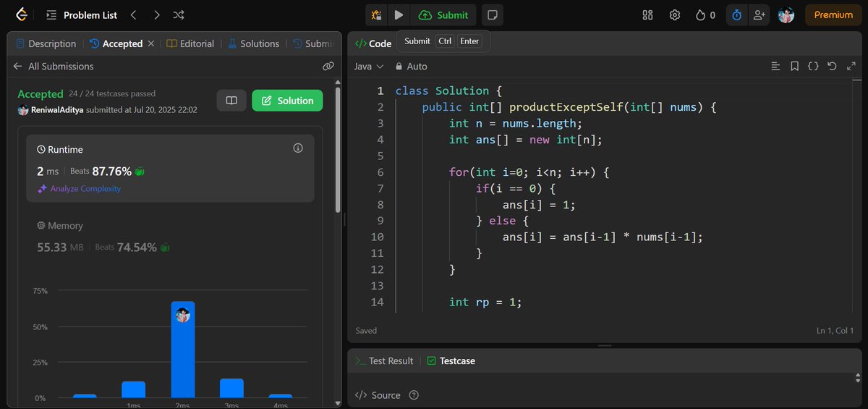Viewport: 868px width, 409px height.
Task: Pick a random problem with shuffle icon
Action: tap(179, 14)
